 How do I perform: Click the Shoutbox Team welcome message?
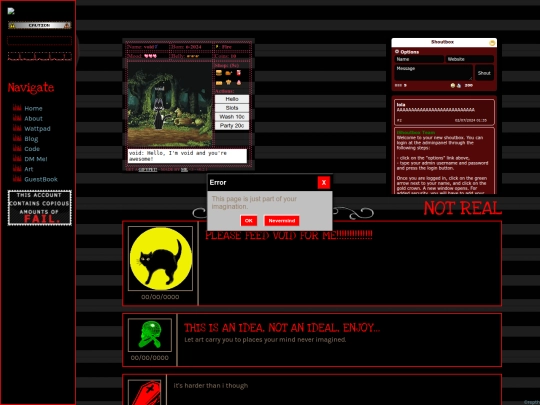point(445,161)
